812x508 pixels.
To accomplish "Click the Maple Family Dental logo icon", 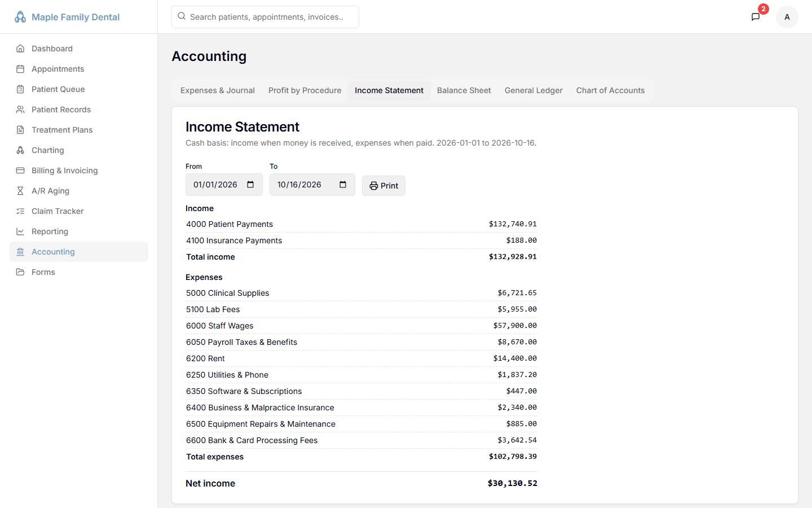I will click(20, 17).
